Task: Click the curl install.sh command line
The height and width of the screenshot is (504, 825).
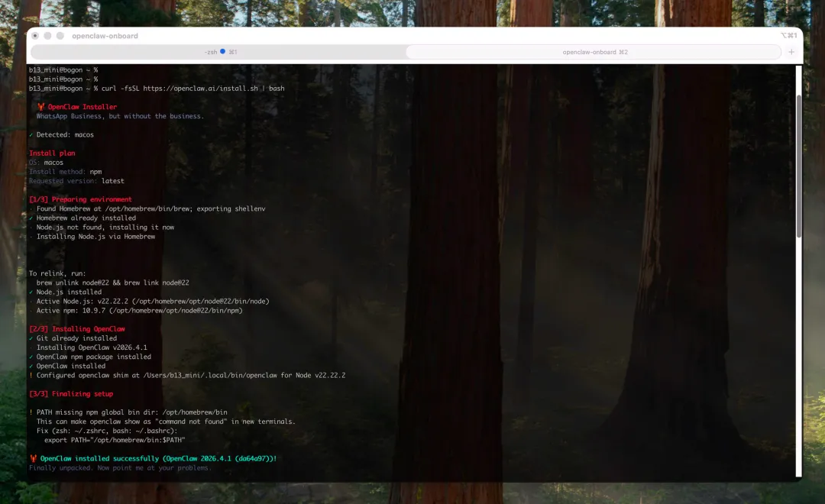Action: coord(157,89)
